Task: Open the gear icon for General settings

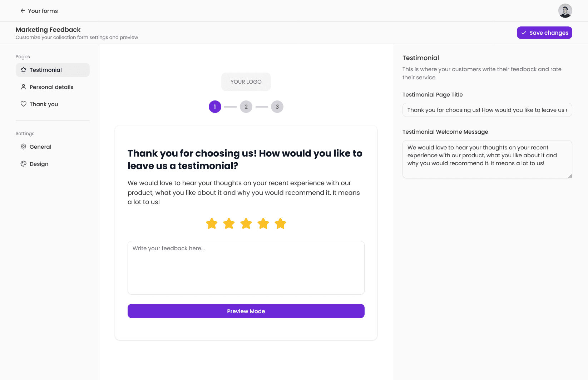Action: (x=24, y=147)
